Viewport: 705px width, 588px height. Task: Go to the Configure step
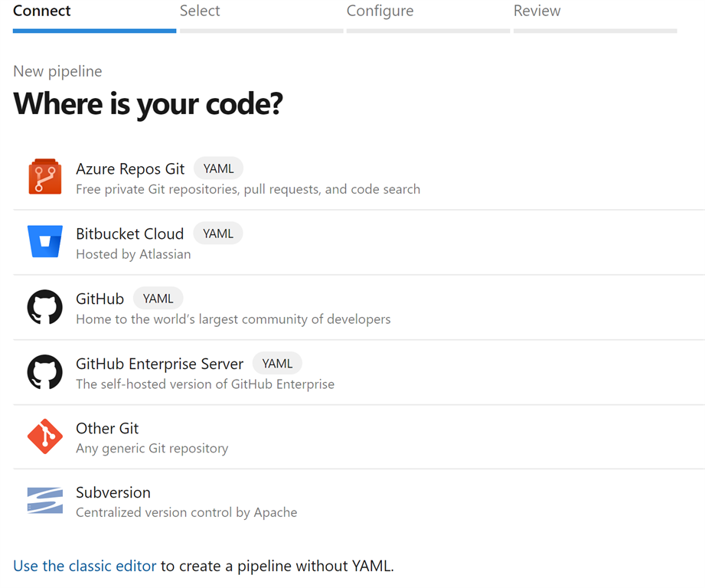(x=380, y=11)
